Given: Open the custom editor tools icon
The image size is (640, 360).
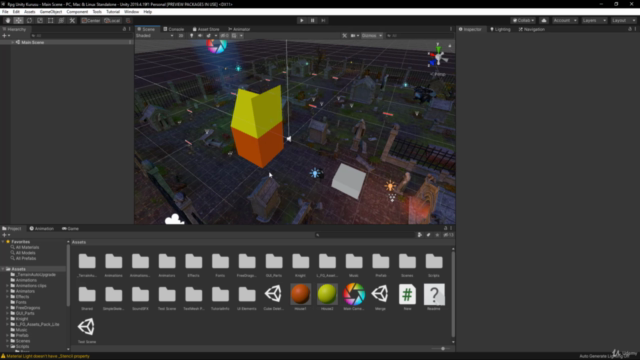Looking at the screenshot, I should 72,20.
